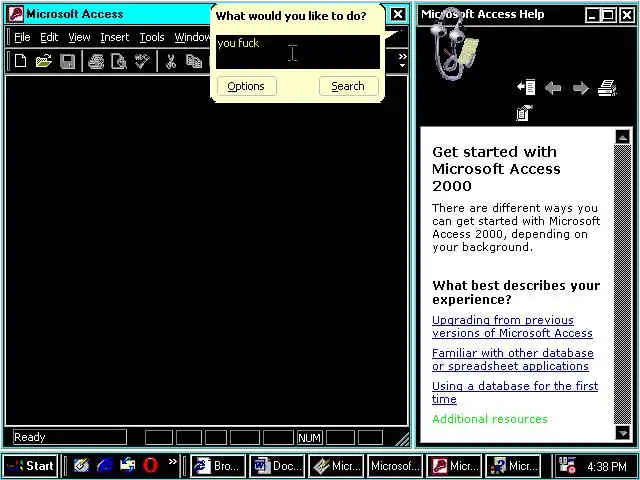Click the 'What best describes your experience?' heading
This screenshot has height=480, width=640.
click(516, 292)
